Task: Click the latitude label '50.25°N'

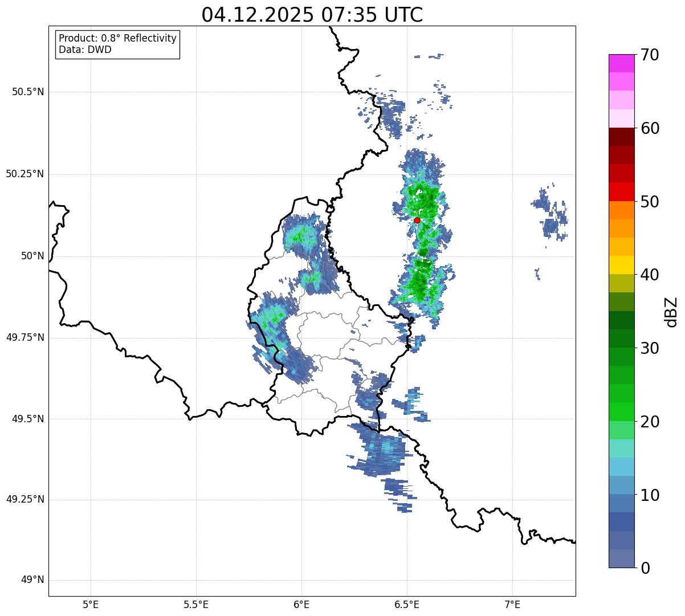Action: point(25,174)
